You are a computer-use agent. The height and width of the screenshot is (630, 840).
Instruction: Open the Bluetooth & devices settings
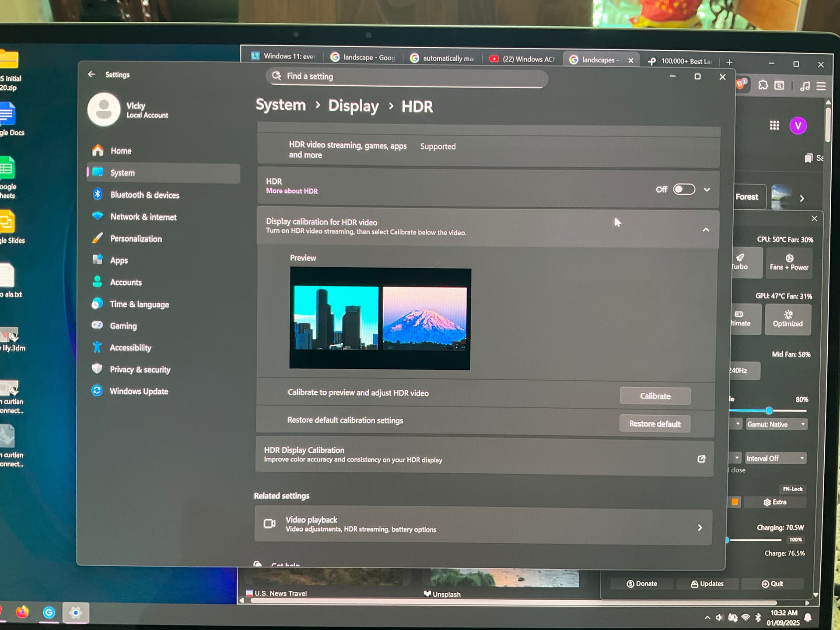point(144,195)
